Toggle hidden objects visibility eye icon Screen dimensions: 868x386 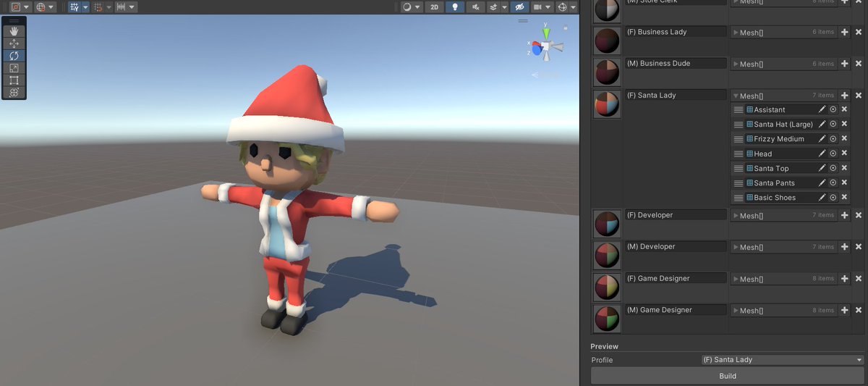click(519, 7)
